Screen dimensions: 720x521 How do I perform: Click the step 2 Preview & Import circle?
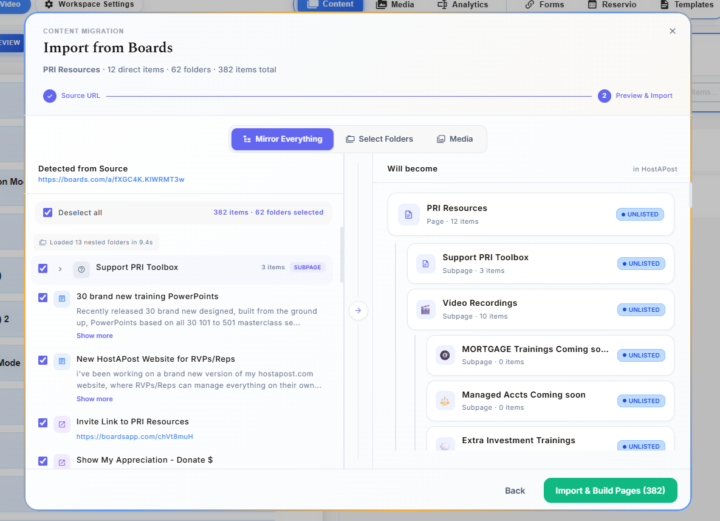click(604, 95)
